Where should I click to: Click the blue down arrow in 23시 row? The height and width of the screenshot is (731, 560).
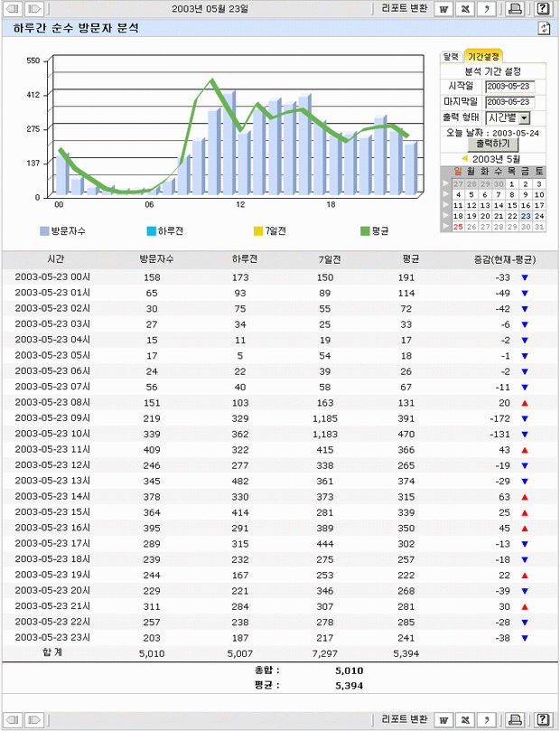click(525, 638)
